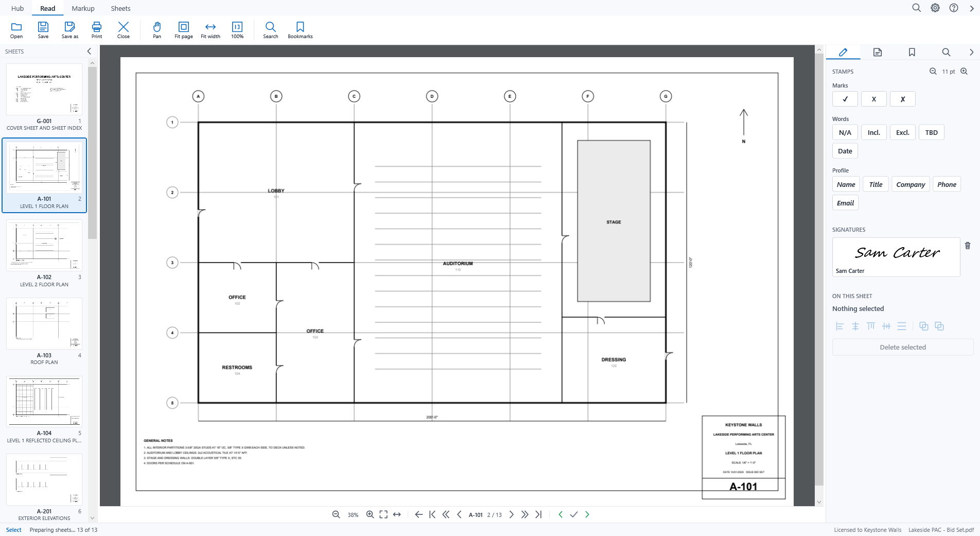Open Search from the toolbar

271,30
